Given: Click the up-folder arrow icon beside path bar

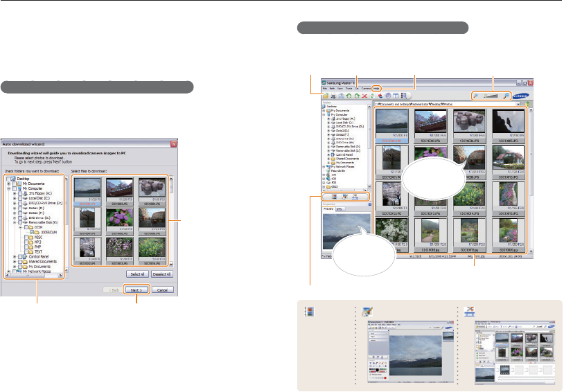Looking at the screenshot, I should tap(528, 104).
